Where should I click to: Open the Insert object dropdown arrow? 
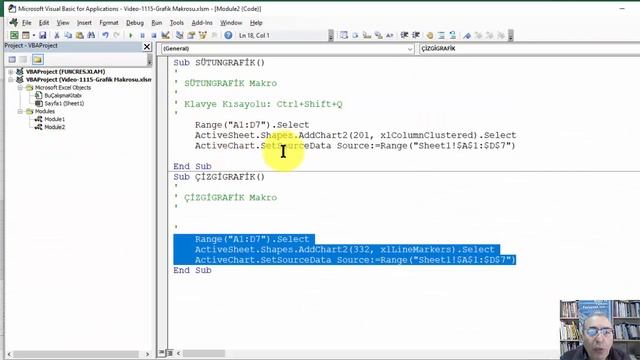pos(33,36)
